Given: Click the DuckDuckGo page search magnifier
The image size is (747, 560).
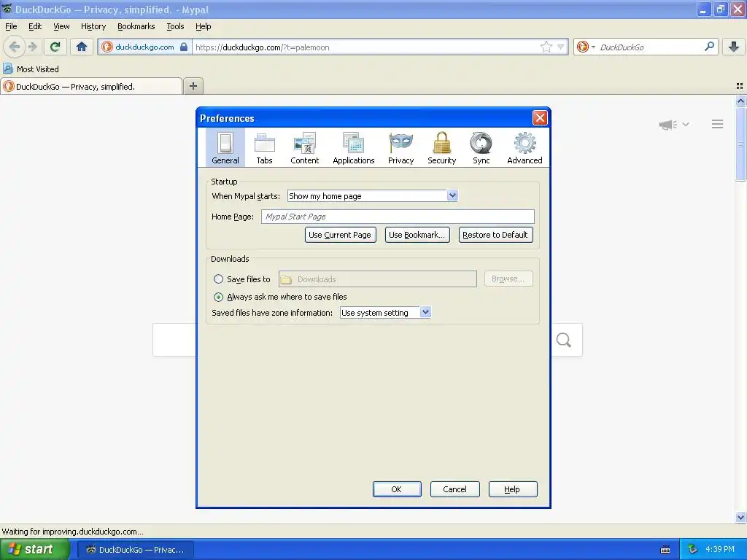Looking at the screenshot, I should [564, 340].
